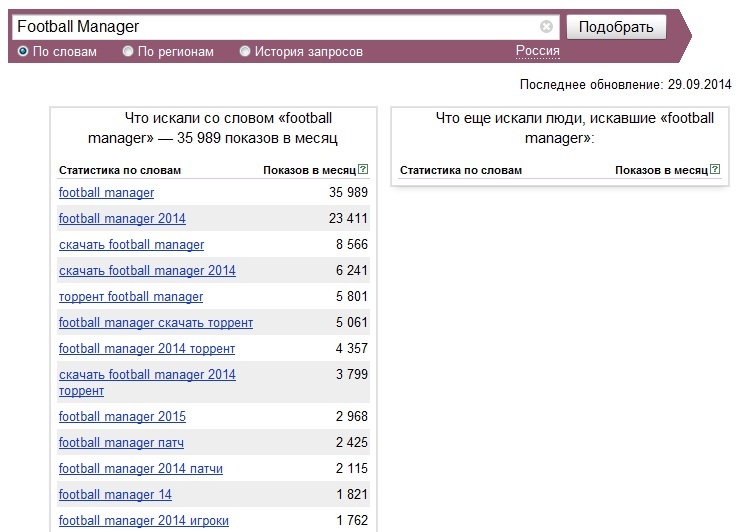Click the 'Последнее обновление: 29.09.2014' text

point(626,84)
